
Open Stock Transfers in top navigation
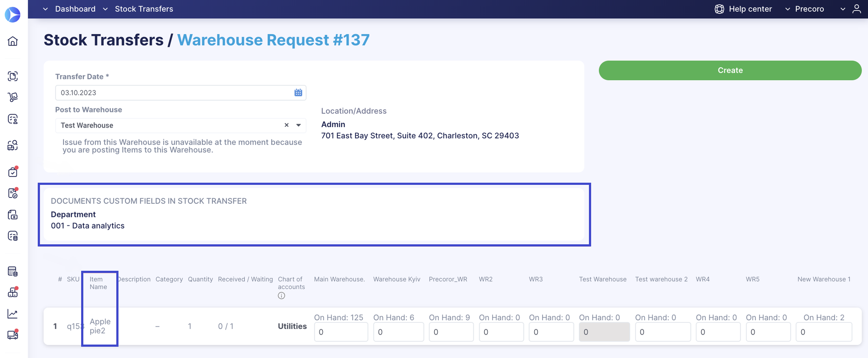click(x=144, y=9)
